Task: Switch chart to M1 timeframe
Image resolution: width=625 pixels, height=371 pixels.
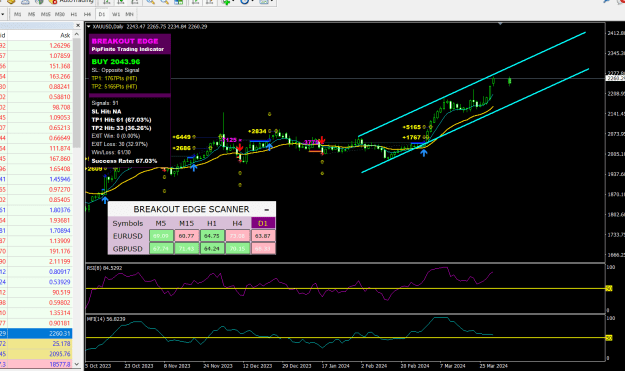Action: pos(18,14)
